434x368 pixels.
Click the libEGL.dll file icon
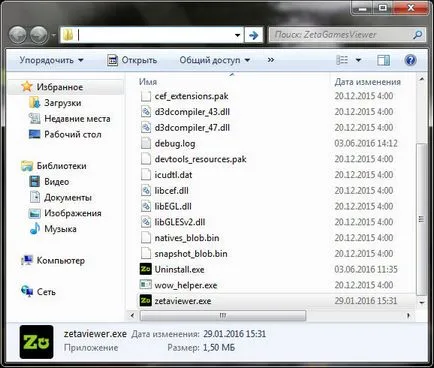pyautogui.click(x=146, y=206)
